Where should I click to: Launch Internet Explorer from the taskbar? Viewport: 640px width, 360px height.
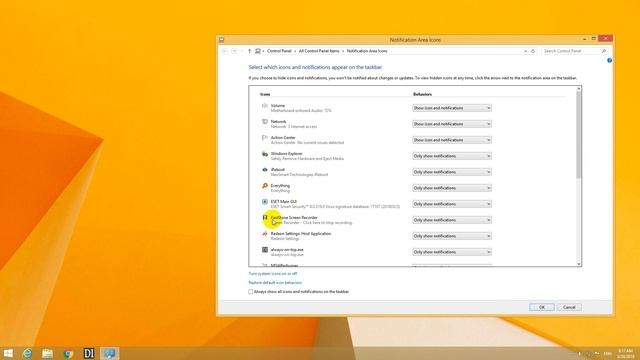point(27,353)
